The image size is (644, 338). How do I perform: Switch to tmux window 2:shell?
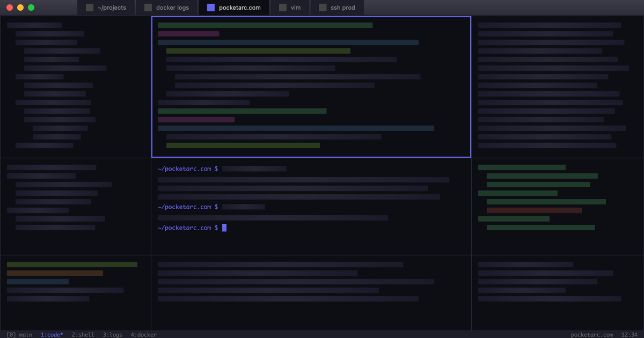pyautogui.click(x=83, y=335)
